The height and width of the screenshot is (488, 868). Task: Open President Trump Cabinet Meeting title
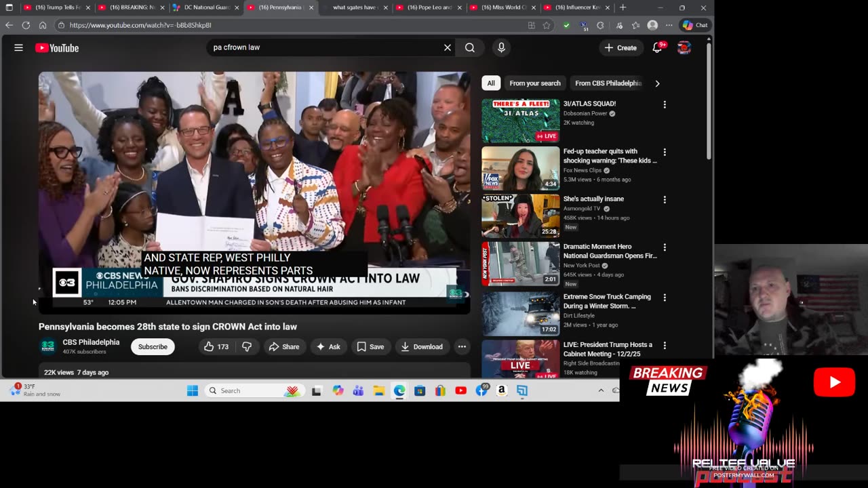point(608,349)
